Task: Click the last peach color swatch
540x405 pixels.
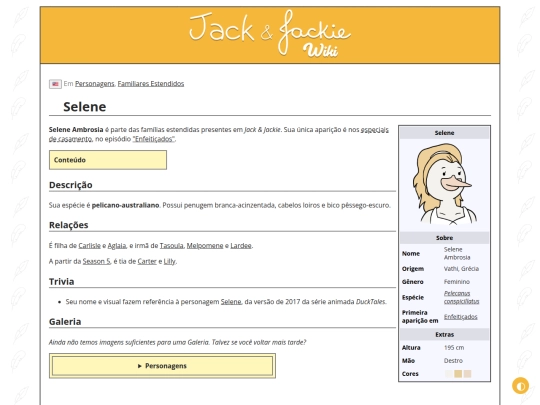Action: (x=467, y=374)
